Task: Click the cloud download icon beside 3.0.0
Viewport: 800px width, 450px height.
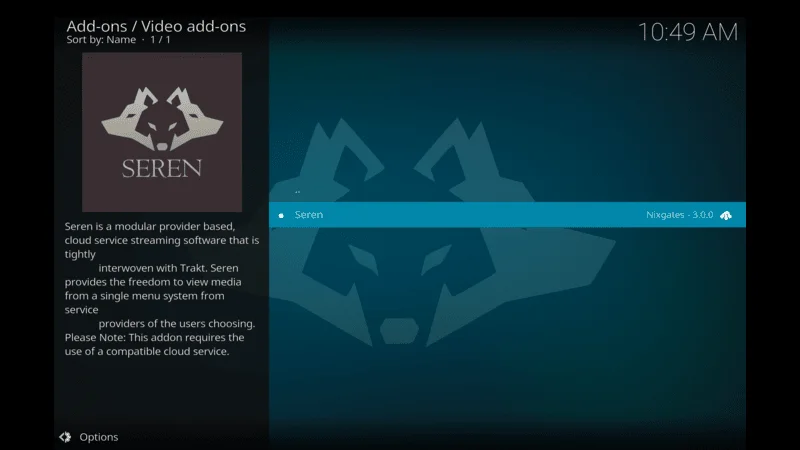Action: click(x=726, y=215)
